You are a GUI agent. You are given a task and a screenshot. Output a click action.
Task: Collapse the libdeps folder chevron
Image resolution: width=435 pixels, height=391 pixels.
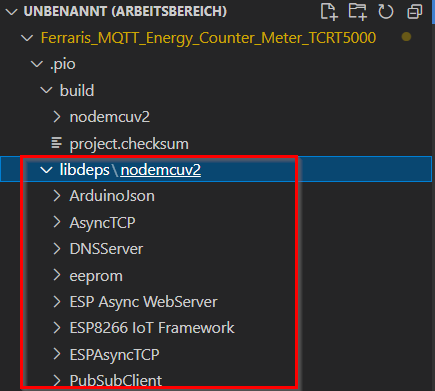click(46, 170)
